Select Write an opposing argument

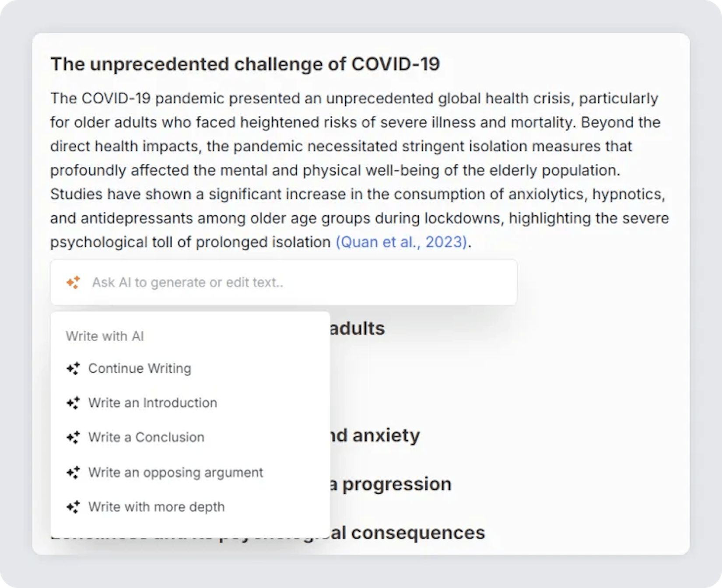(x=175, y=472)
